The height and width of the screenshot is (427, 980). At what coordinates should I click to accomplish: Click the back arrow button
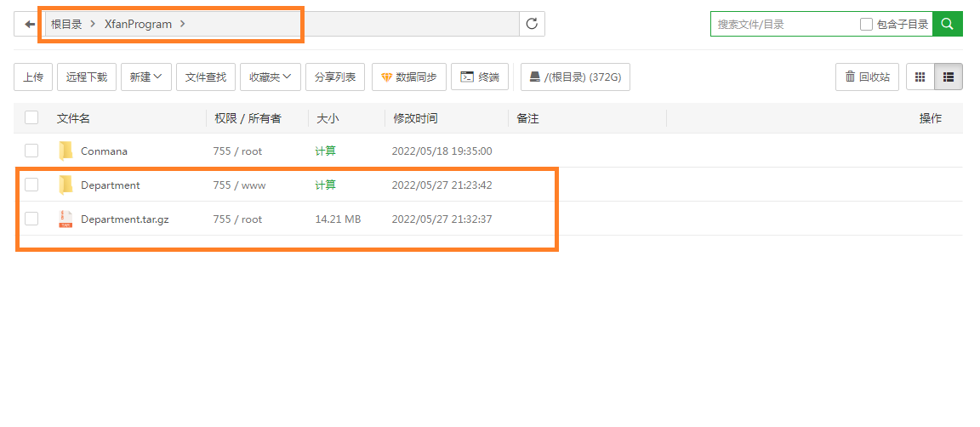click(x=30, y=24)
